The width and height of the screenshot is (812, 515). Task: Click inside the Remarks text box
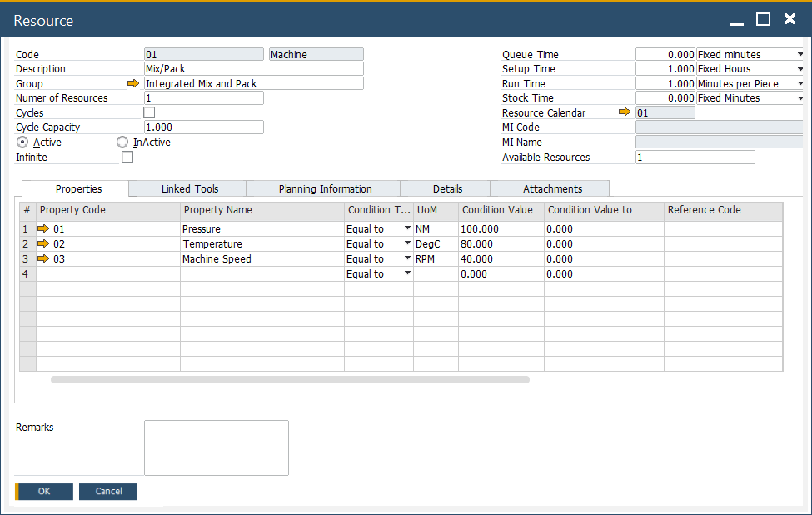click(217, 447)
